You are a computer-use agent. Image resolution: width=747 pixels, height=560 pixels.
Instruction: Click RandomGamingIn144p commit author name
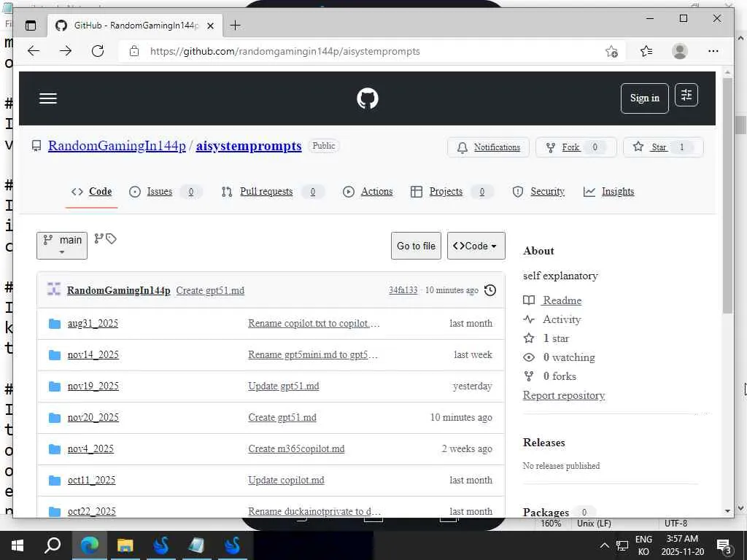click(x=119, y=290)
